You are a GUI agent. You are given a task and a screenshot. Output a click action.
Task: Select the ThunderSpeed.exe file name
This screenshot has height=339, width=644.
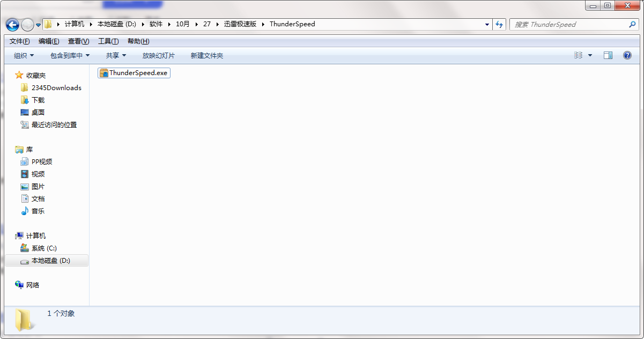138,73
